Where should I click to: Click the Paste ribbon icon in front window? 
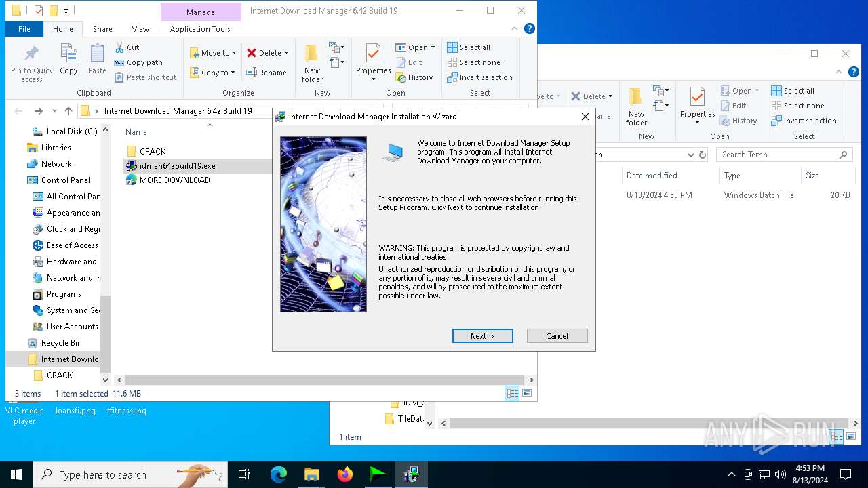coord(97,60)
